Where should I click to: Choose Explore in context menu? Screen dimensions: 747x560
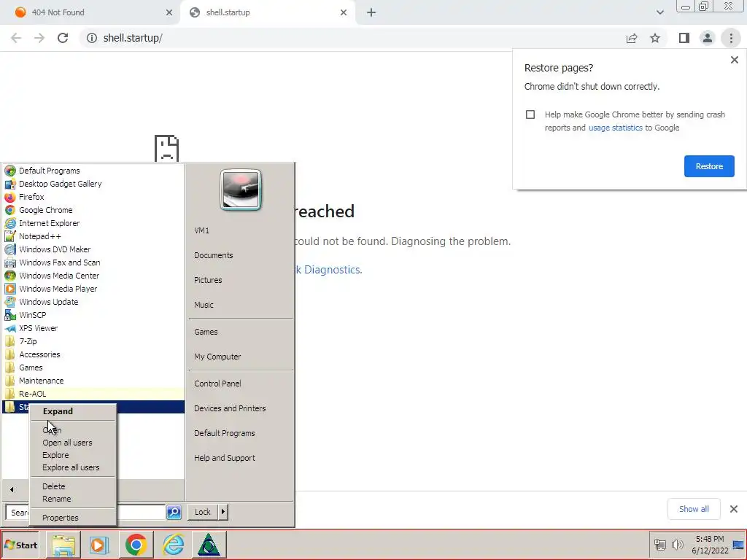click(x=73, y=455)
